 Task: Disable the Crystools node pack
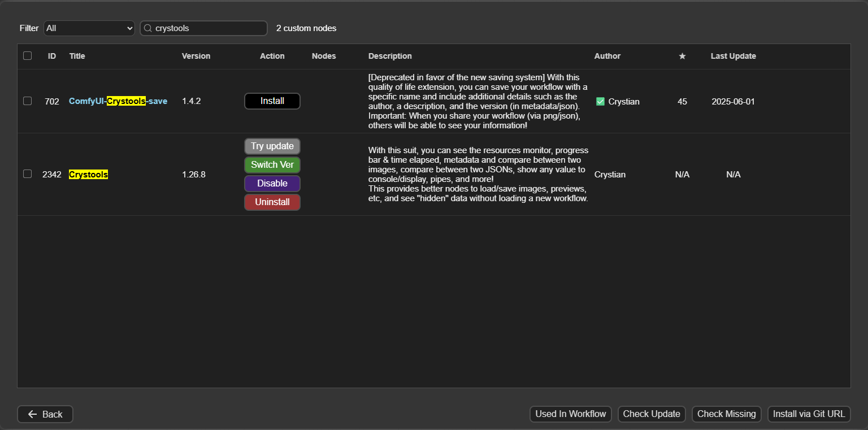click(272, 184)
